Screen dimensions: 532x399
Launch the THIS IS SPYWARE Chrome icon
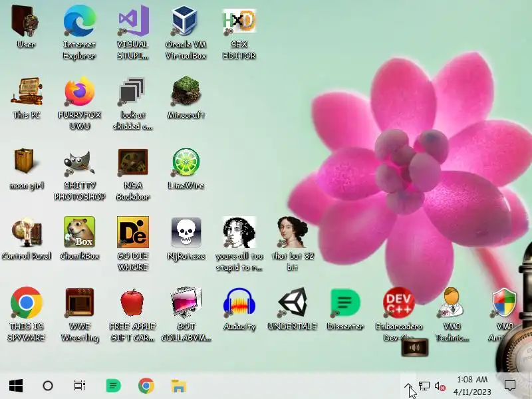pos(27,303)
